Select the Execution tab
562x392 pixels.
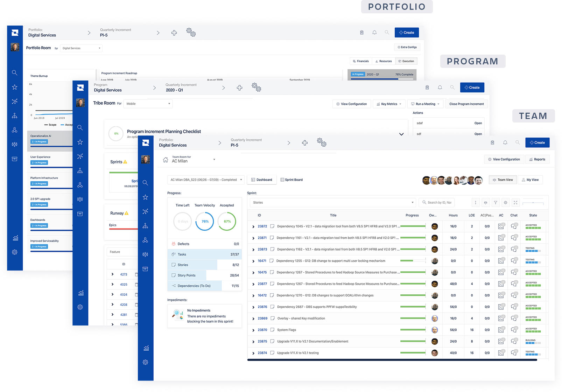click(406, 61)
